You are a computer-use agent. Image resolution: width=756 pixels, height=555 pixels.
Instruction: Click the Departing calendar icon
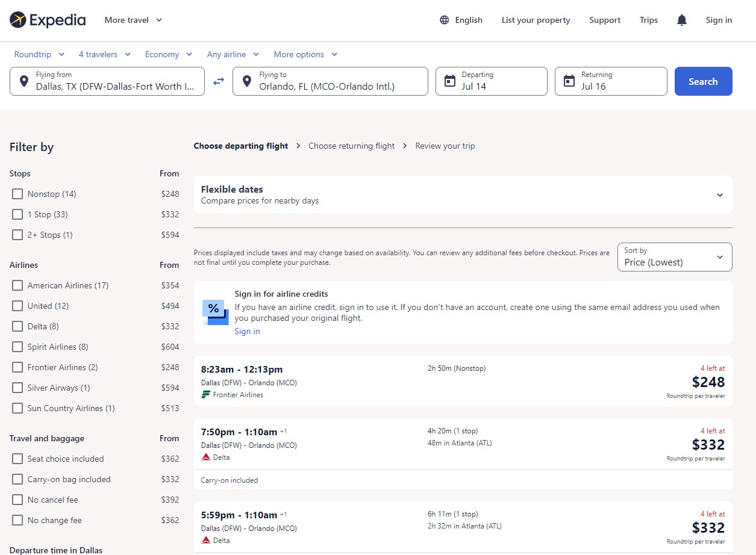point(449,81)
